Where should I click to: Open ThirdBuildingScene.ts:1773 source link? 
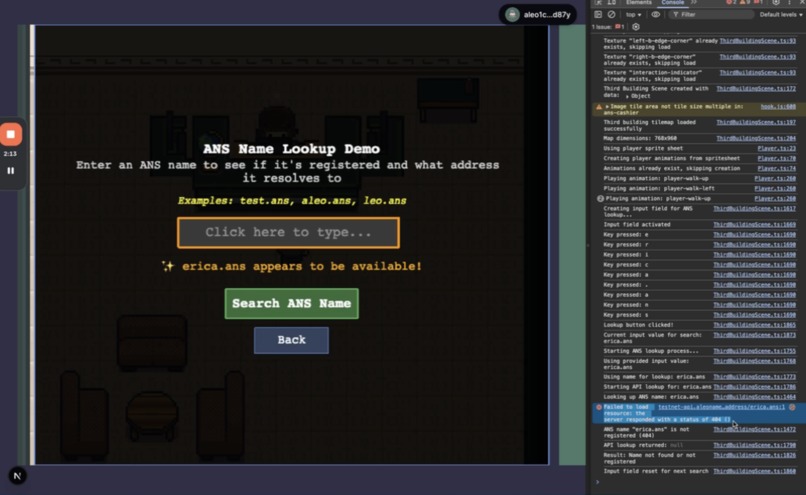pyautogui.click(x=755, y=377)
